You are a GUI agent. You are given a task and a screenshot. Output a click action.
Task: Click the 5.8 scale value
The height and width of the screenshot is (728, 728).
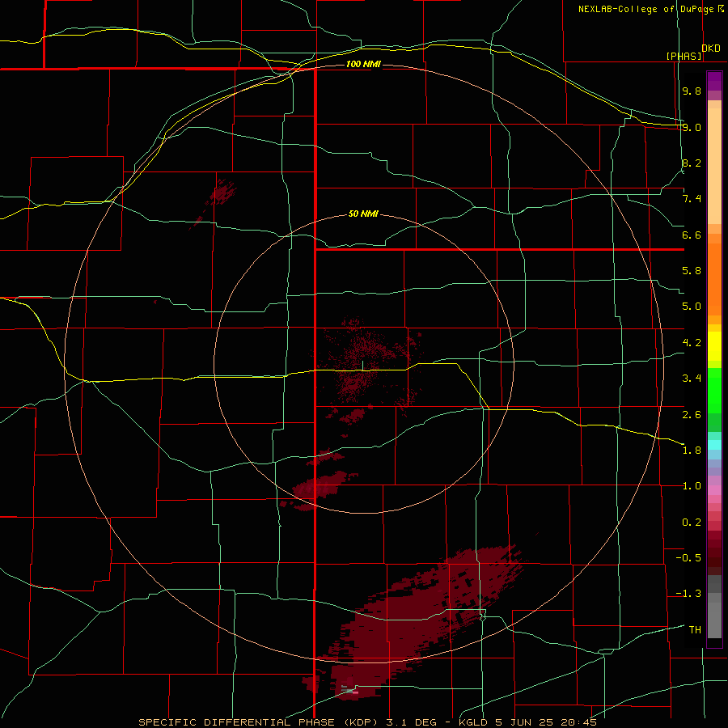click(x=692, y=271)
